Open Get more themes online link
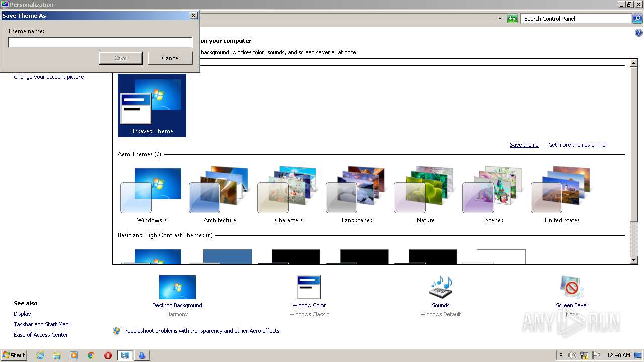Image resolution: width=644 pixels, height=362 pixels. 577,145
